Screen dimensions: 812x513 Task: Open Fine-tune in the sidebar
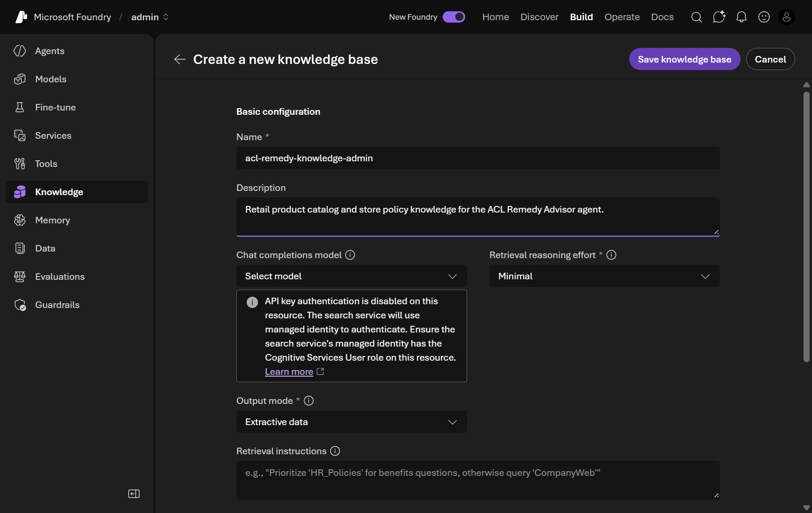click(x=77, y=107)
